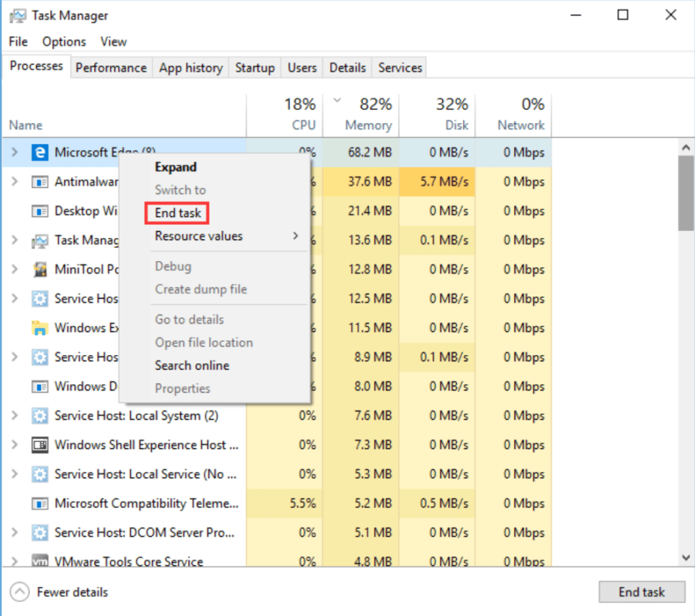Screen dimensions: 695x616
Task: Switch to the Details tab
Action: [x=347, y=68]
